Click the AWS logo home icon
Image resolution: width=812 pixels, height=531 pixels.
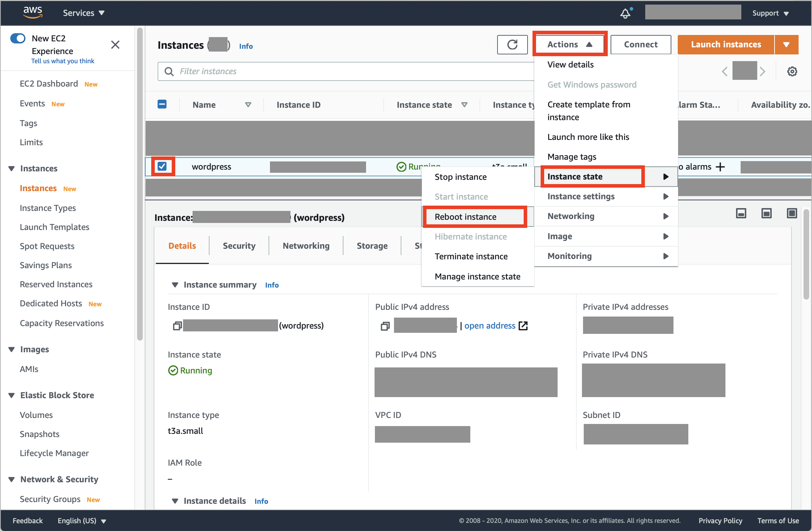click(33, 12)
